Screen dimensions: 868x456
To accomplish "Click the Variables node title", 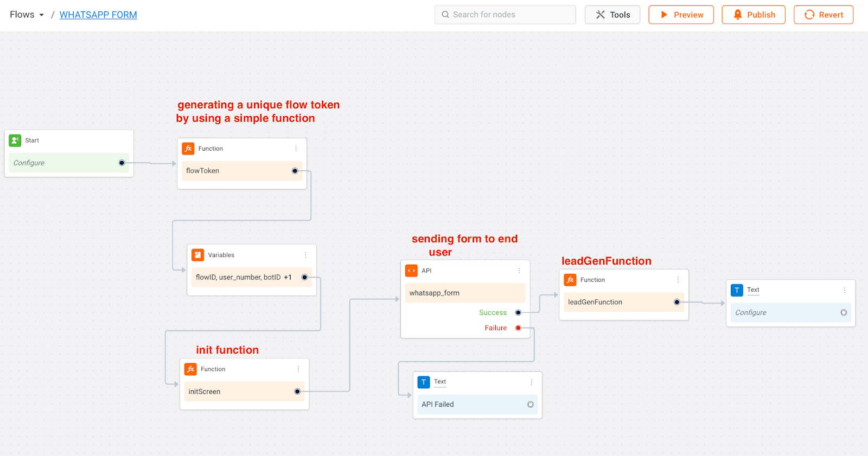I will [221, 255].
